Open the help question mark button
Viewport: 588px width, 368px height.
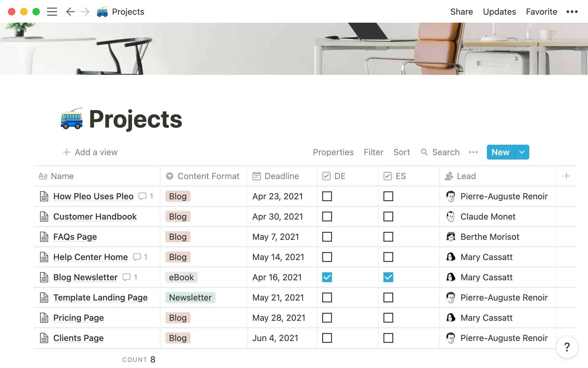567,347
